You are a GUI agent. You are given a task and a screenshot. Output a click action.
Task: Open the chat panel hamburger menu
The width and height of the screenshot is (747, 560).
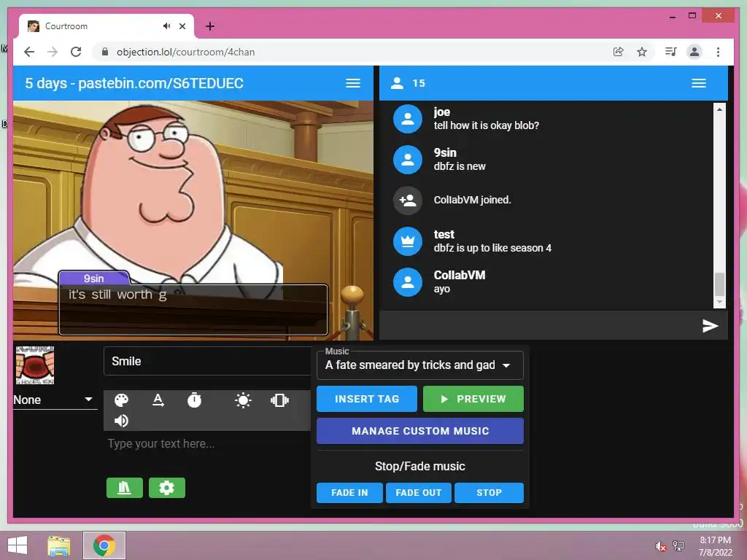698,83
